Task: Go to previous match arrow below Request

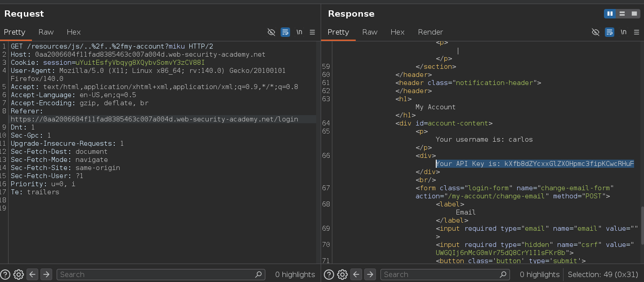Action: click(x=32, y=274)
